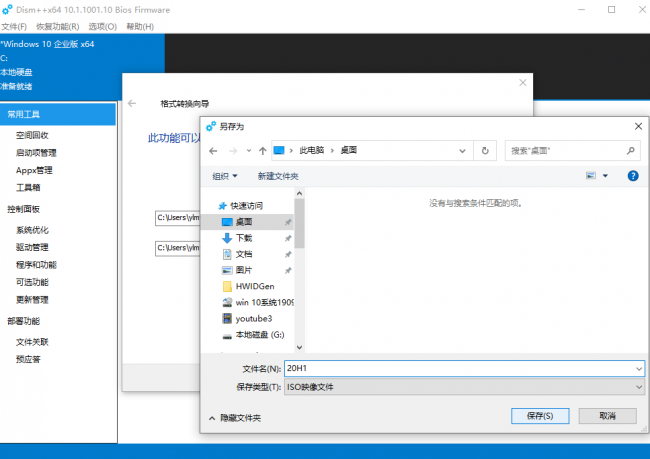Collapse folders with 隐藏文件夹
This screenshot has height=459, width=650.
click(x=235, y=418)
